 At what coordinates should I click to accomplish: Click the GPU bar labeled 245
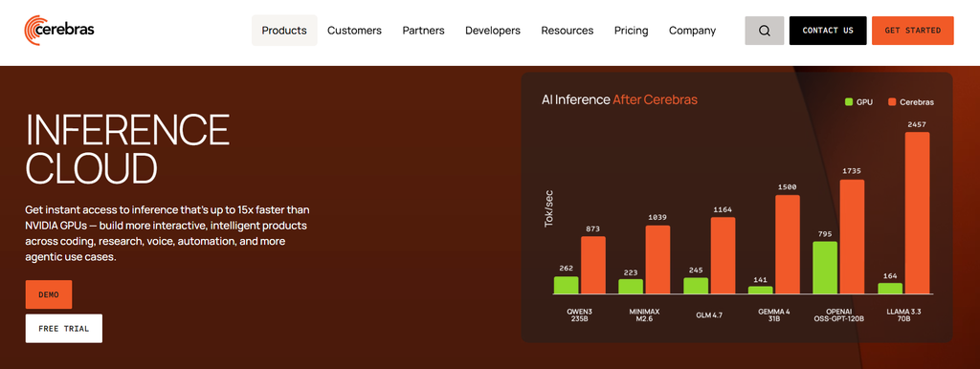(696, 286)
